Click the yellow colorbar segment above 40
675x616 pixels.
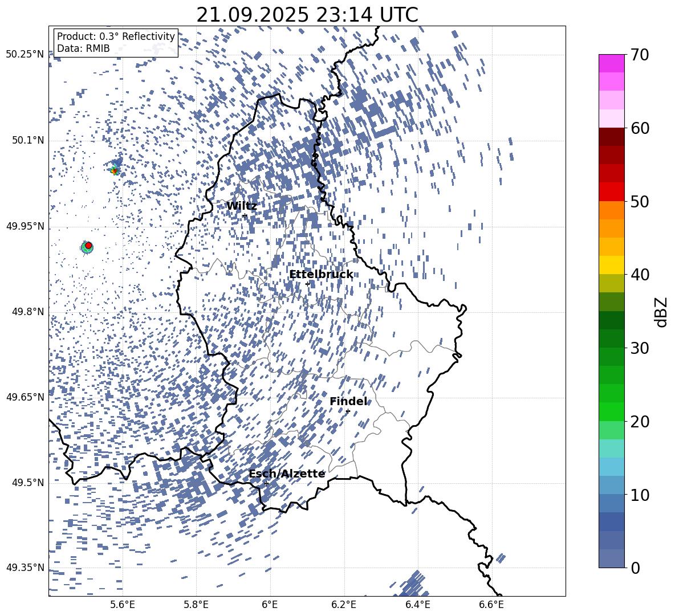coord(611,265)
